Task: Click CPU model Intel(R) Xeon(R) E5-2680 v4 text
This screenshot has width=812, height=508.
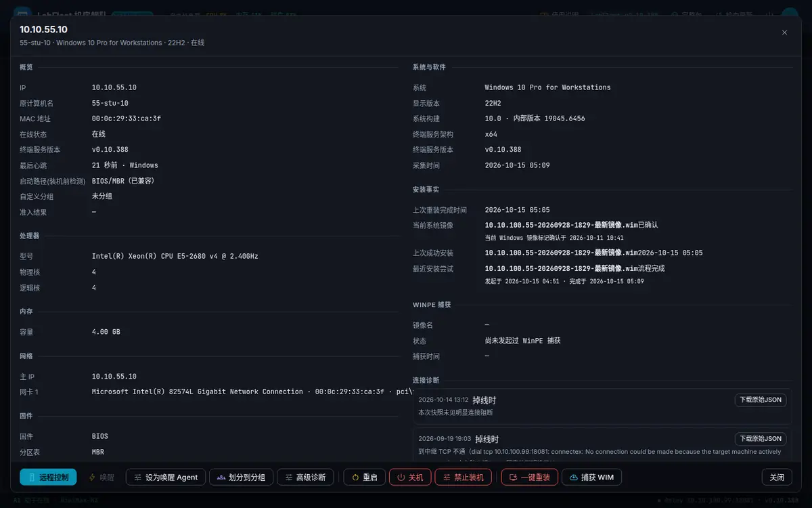Action: tap(175, 256)
